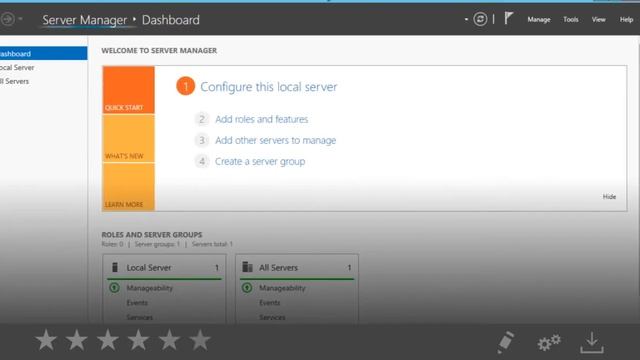This screenshot has height=360, width=640.
Task: Click All Servers manageability status icon
Action: click(x=247, y=288)
